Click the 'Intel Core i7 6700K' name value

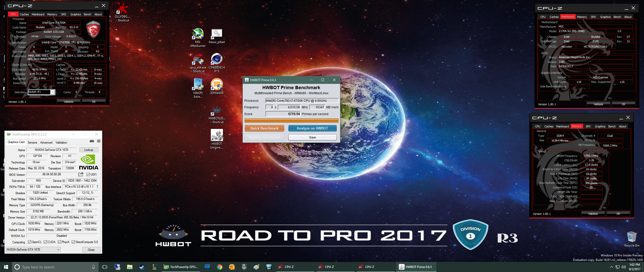[54, 23]
